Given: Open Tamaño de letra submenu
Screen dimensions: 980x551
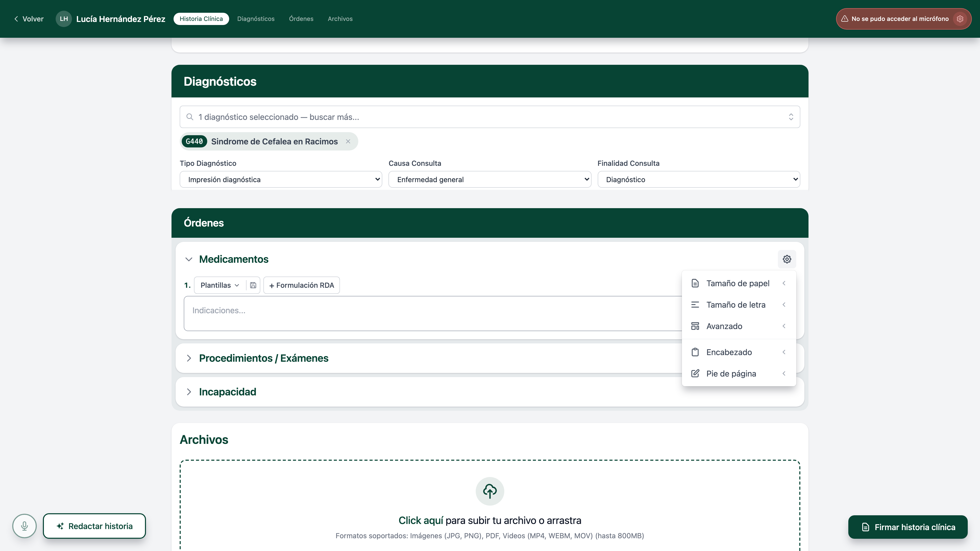Looking at the screenshot, I should [x=738, y=305].
